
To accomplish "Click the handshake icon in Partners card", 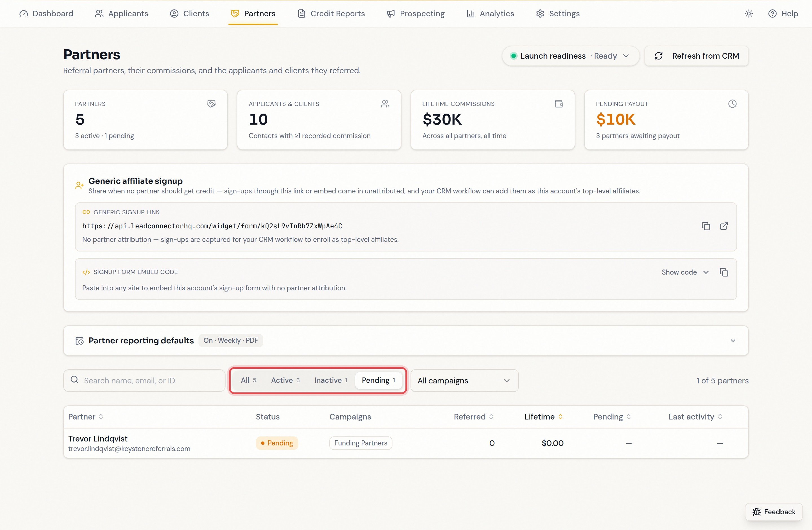I will [211, 104].
